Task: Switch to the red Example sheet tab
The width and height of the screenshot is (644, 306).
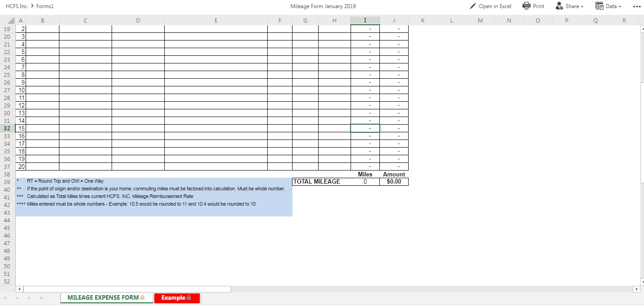Action: click(176, 298)
